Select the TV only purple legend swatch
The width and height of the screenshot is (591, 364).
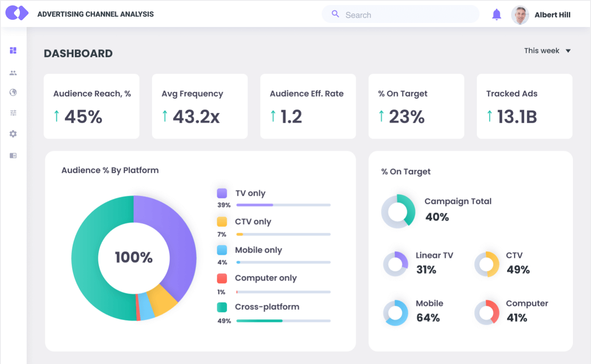pyautogui.click(x=222, y=193)
